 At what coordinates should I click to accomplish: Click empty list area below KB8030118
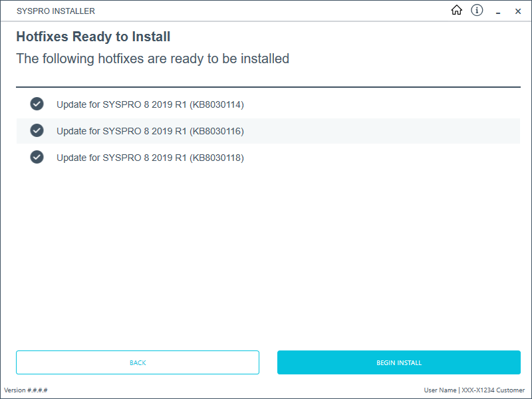tap(268, 253)
